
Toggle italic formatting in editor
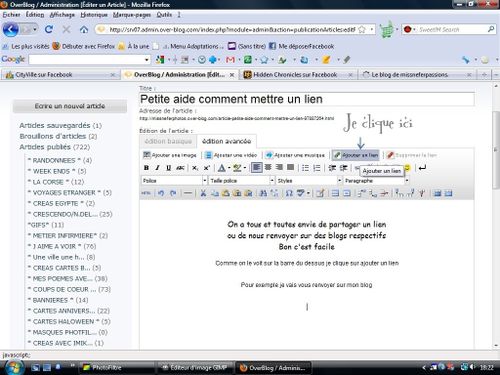[x=157, y=168]
